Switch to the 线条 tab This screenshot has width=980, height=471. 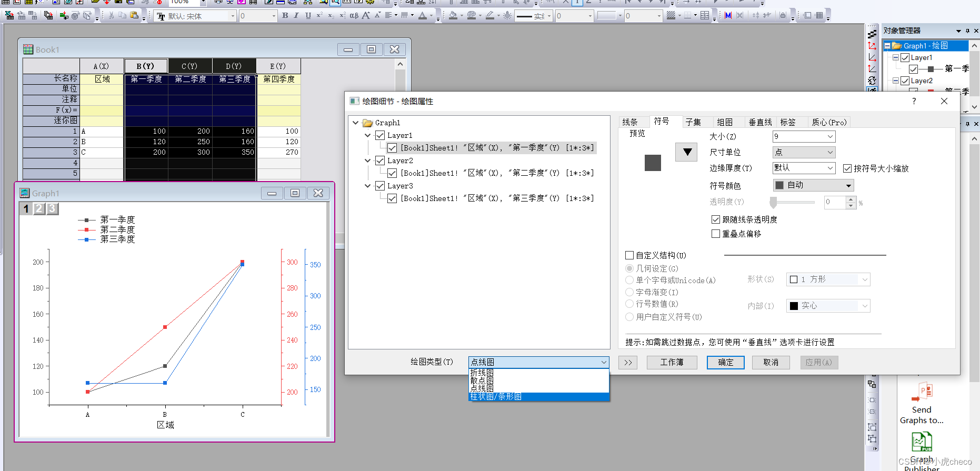(x=630, y=122)
